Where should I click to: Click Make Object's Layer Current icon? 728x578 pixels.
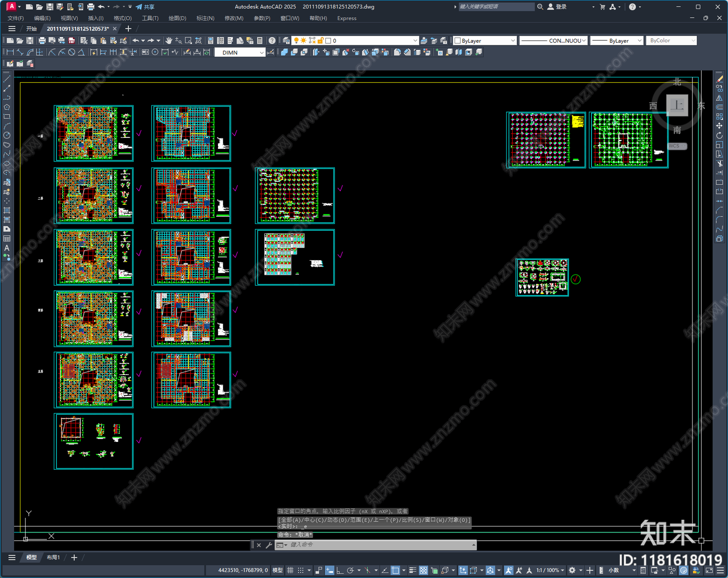coord(424,41)
